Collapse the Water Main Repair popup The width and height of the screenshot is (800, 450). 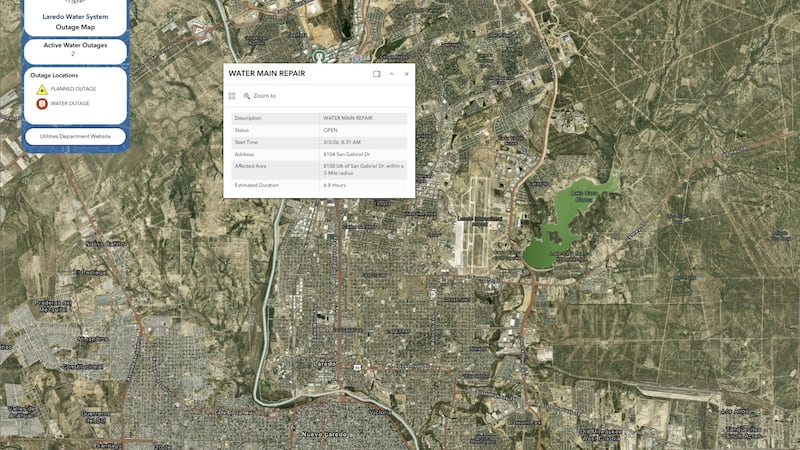click(392, 74)
